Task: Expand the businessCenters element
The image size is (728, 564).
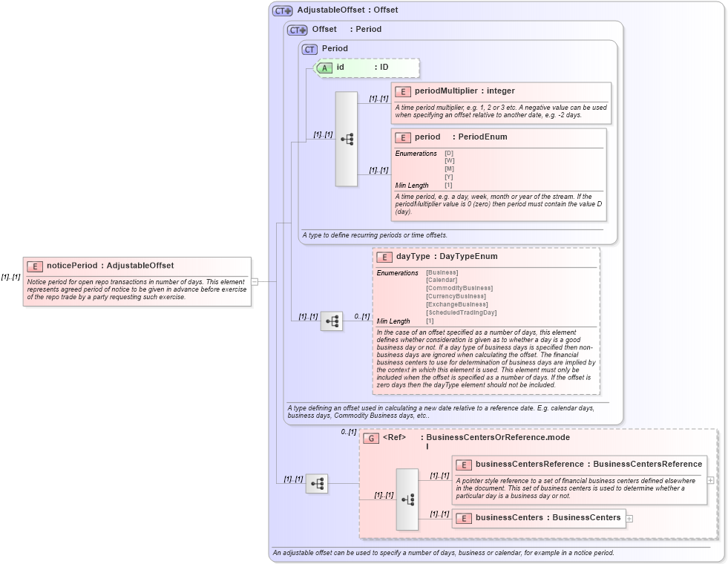Action: coord(629,519)
